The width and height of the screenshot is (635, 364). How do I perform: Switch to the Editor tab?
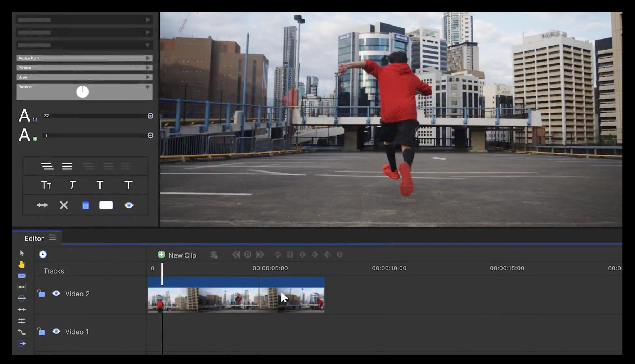(x=34, y=238)
